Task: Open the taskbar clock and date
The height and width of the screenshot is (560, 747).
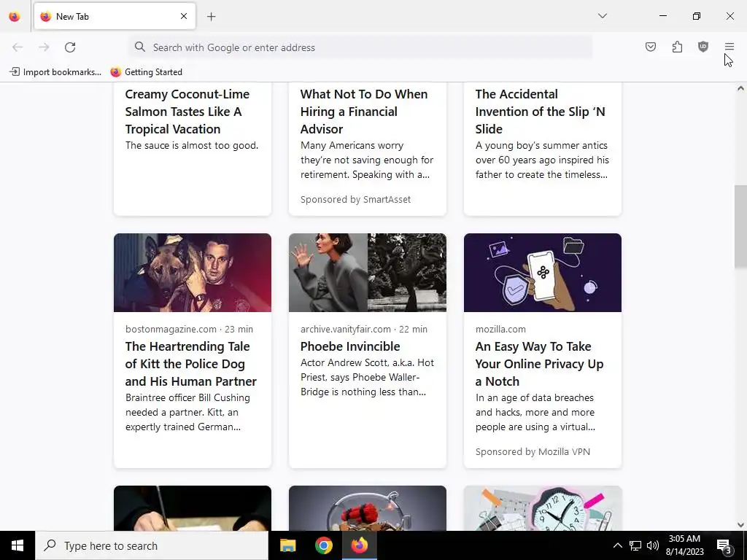Action: (684, 545)
